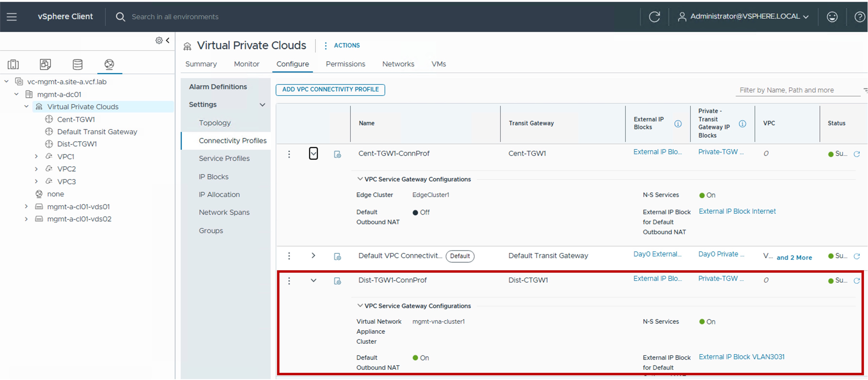Refresh the vSphere Client view
This screenshot has height=380, width=868.
pyautogui.click(x=654, y=16)
